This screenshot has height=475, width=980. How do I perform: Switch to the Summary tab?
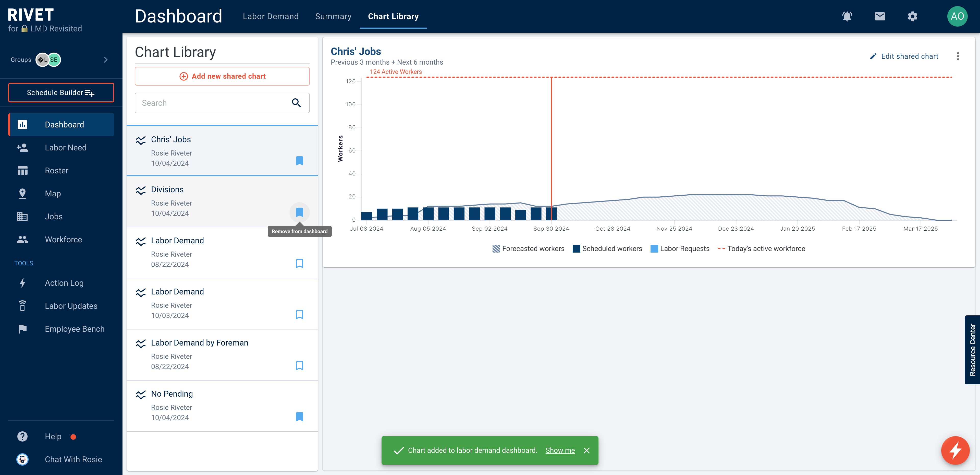tap(333, 16)
